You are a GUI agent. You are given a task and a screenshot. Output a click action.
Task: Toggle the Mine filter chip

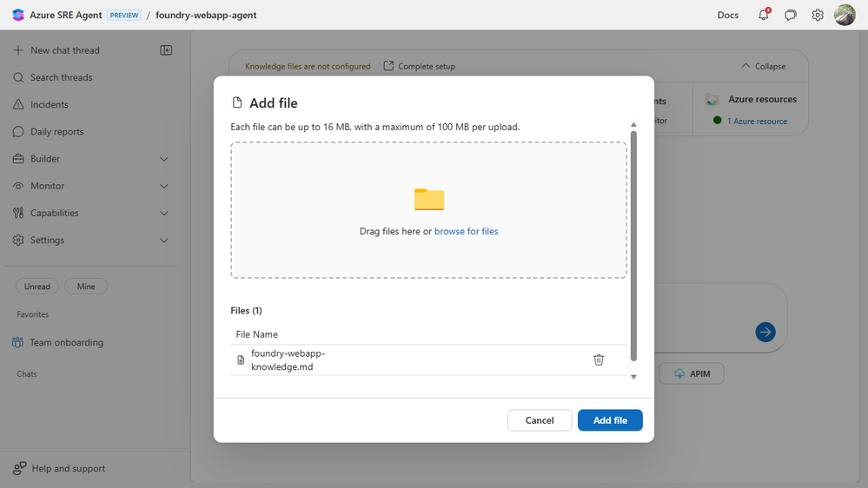click(x=86, y=287)
